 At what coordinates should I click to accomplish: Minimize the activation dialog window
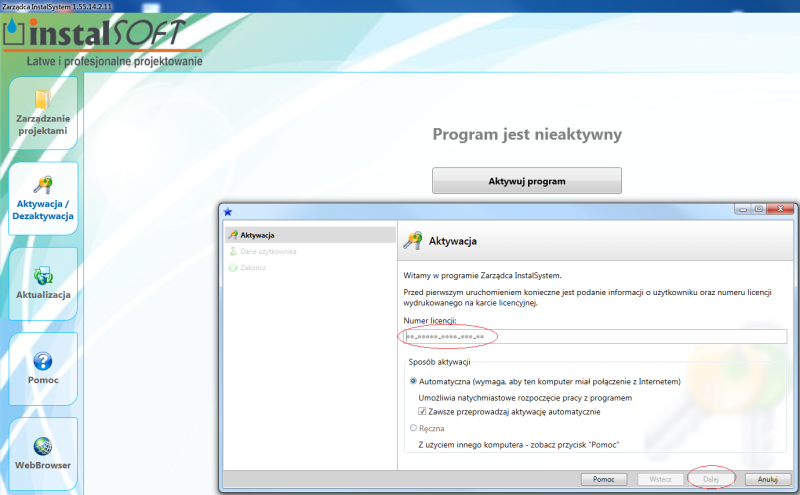coord(743,209)
